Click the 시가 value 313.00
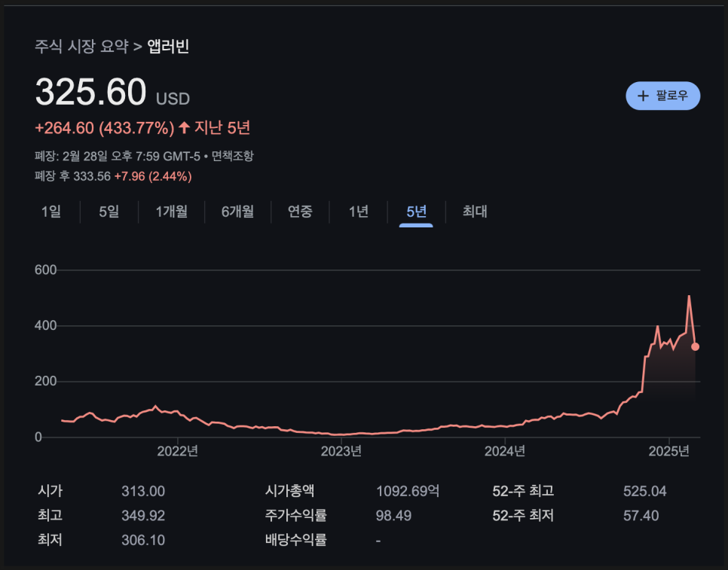This screenshot has width=728, height=570. [143, 491]
